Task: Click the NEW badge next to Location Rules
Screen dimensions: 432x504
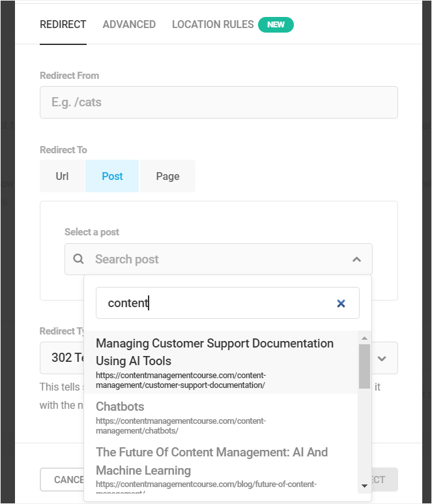Action: point(276,25)
